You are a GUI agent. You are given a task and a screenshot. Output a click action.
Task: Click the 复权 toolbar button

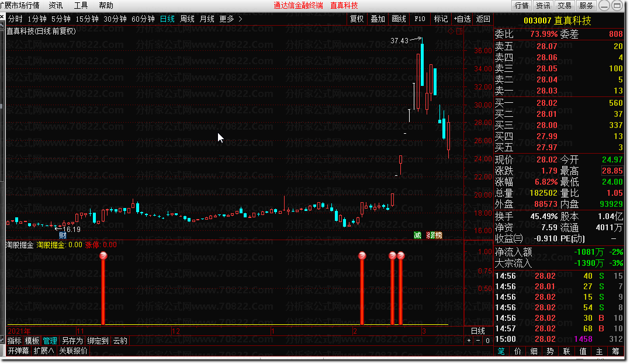pyautogui.click(x=356, y=19)
